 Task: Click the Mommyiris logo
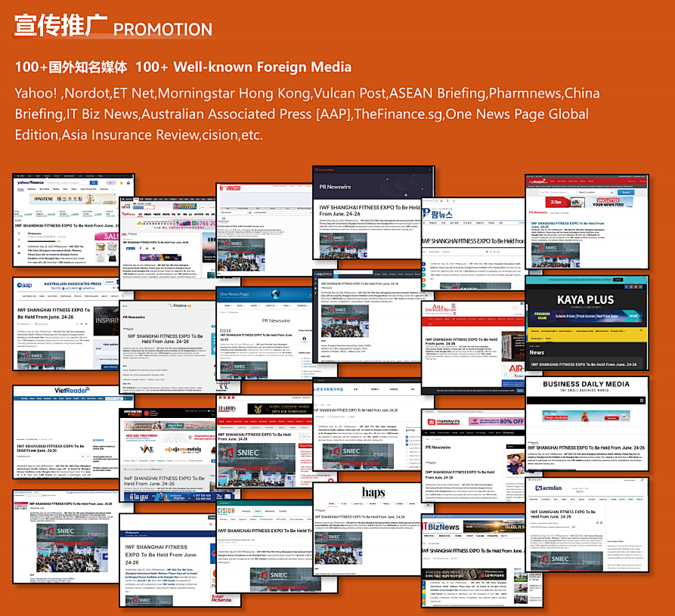click(444, 422)
